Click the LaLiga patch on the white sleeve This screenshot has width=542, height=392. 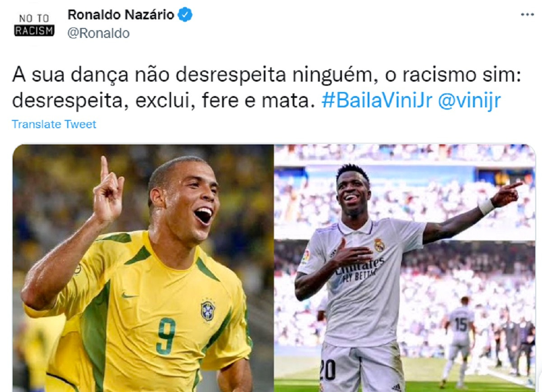pos(306,257)
